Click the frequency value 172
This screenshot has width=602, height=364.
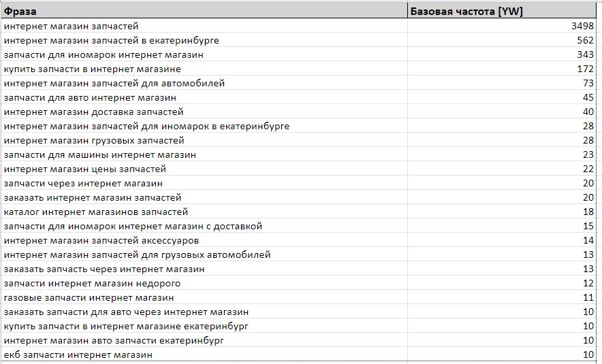(585, 69)
